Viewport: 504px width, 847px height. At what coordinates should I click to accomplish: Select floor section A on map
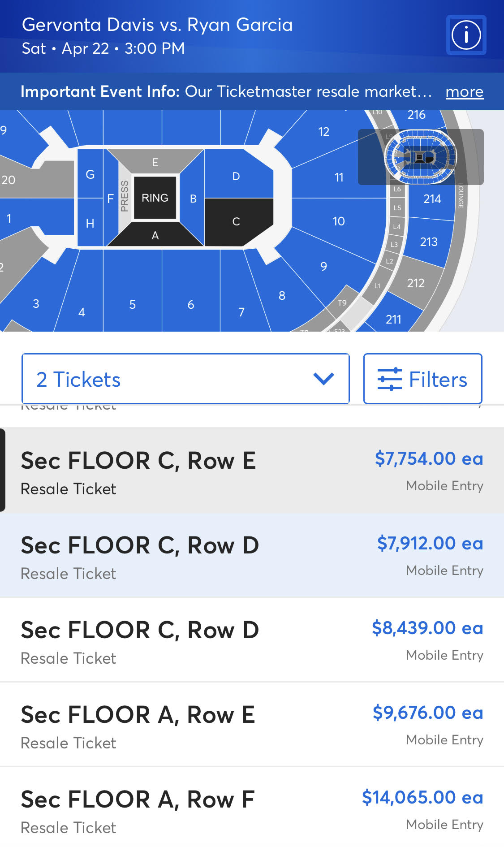click(155, 235)
